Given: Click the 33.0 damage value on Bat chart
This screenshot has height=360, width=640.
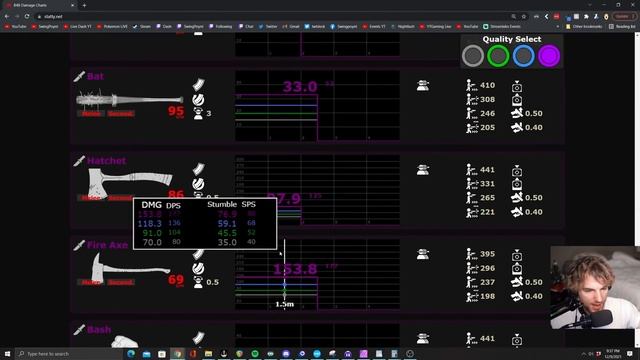Looking at the screenshot, I should pos(300,87).
